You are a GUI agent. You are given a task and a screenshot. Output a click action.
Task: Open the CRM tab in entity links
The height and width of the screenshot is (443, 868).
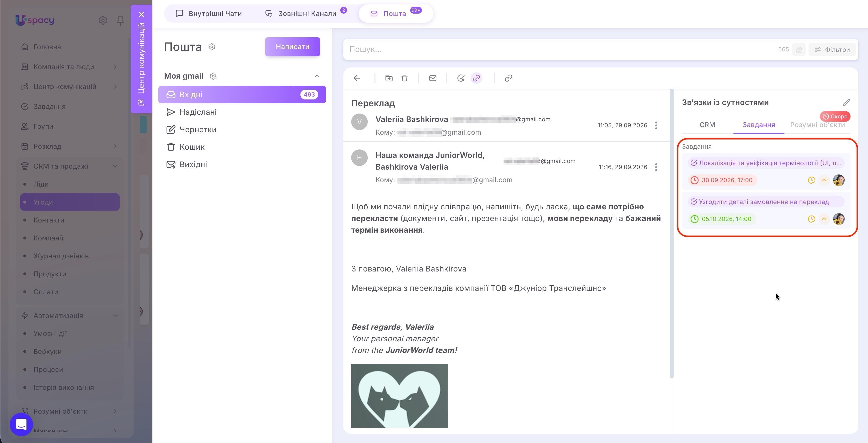[x=707, y=125]
